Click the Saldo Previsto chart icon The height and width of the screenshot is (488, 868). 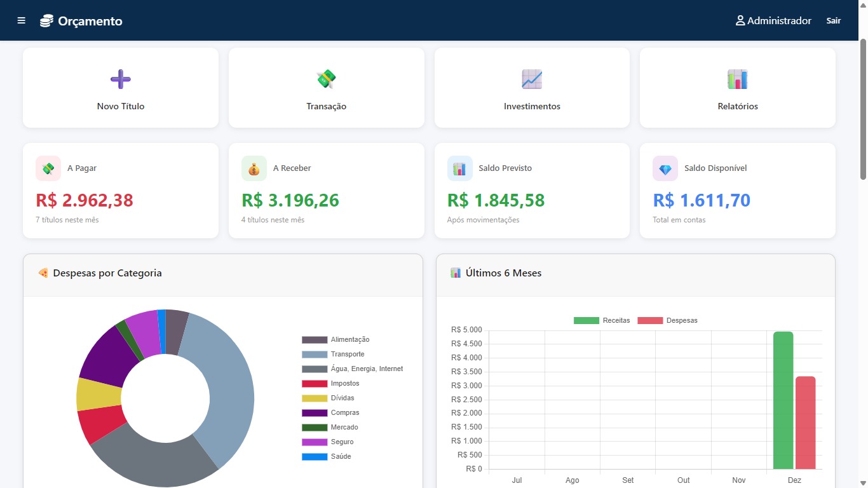point(460,168)
